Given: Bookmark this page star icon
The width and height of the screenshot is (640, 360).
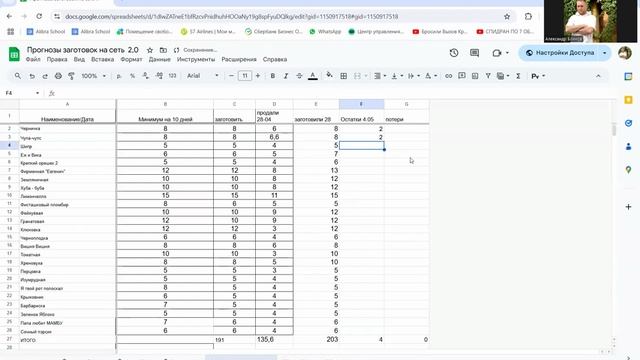Looking at the screenshot, I should [x=507, y=16].
